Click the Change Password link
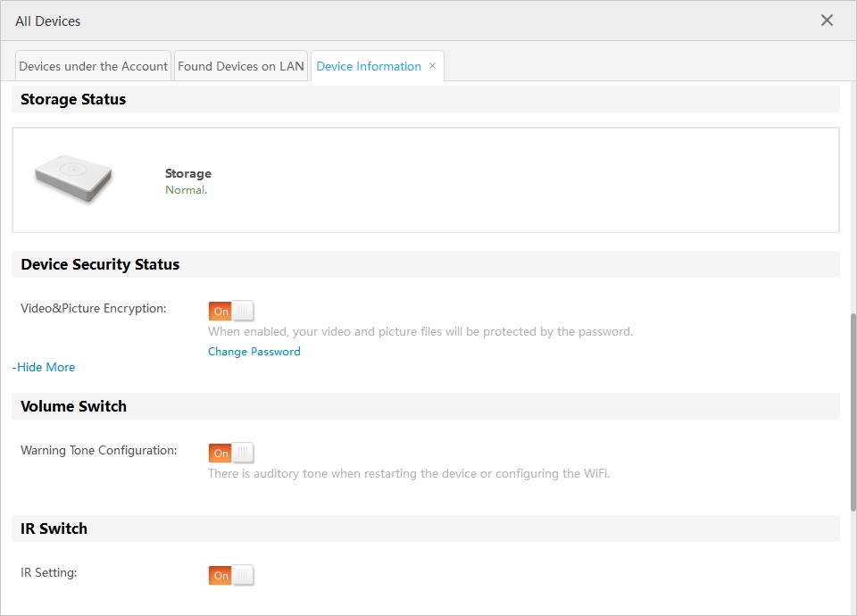 (x=254, y=352)
